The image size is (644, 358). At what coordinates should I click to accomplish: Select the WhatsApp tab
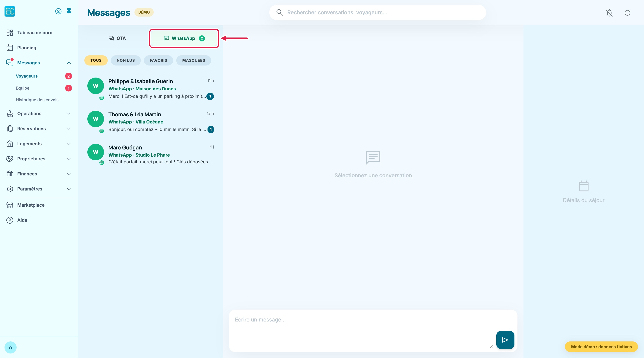point(184,38)
